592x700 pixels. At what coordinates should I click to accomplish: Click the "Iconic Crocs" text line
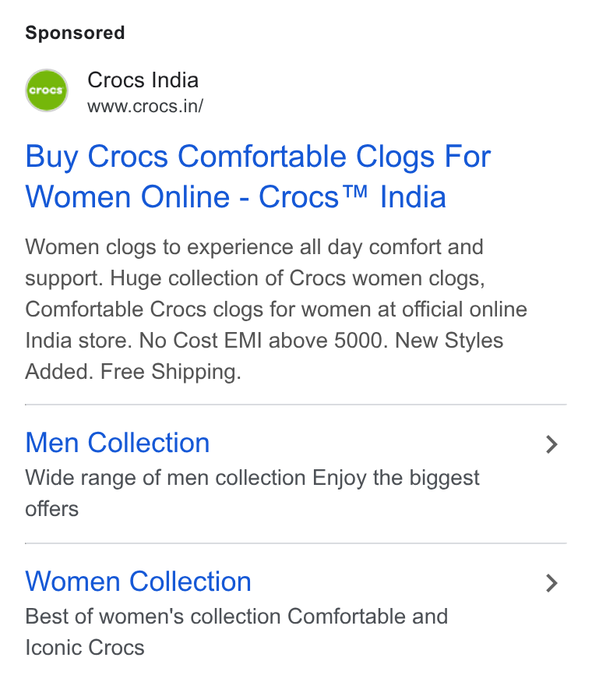click(x=85, y=647)
